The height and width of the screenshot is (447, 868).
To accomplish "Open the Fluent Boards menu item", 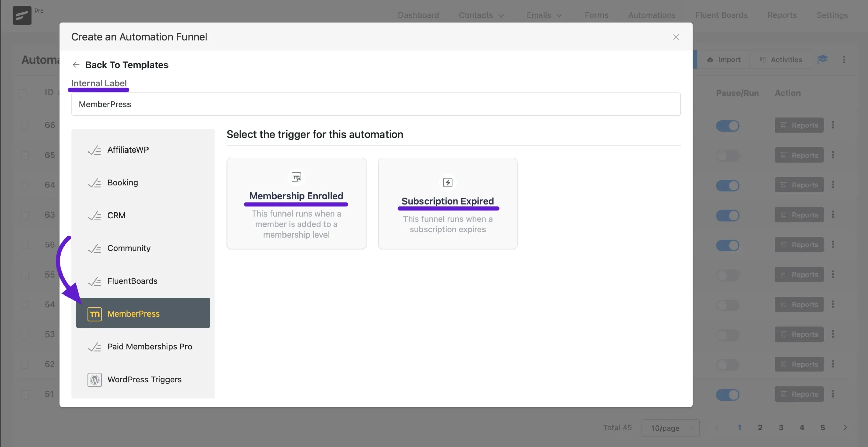I will [x=721, y=15].
